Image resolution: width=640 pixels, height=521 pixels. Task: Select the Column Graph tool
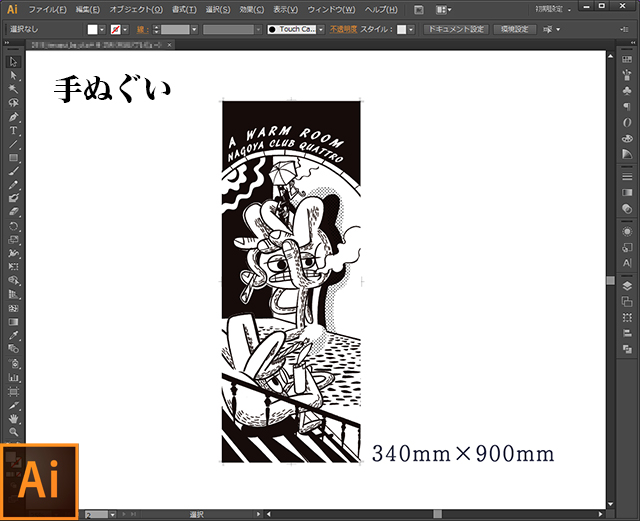(x=13, y=378)
